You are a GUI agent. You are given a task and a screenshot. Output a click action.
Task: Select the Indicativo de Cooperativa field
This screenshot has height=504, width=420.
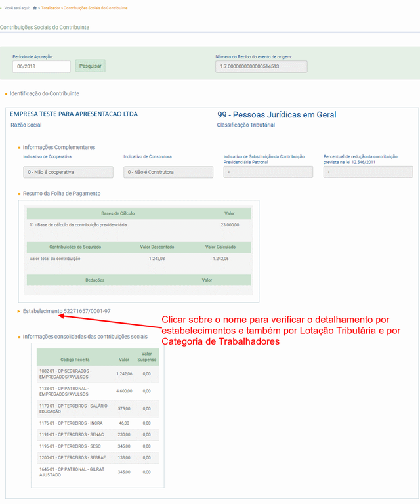coord(69,172)
